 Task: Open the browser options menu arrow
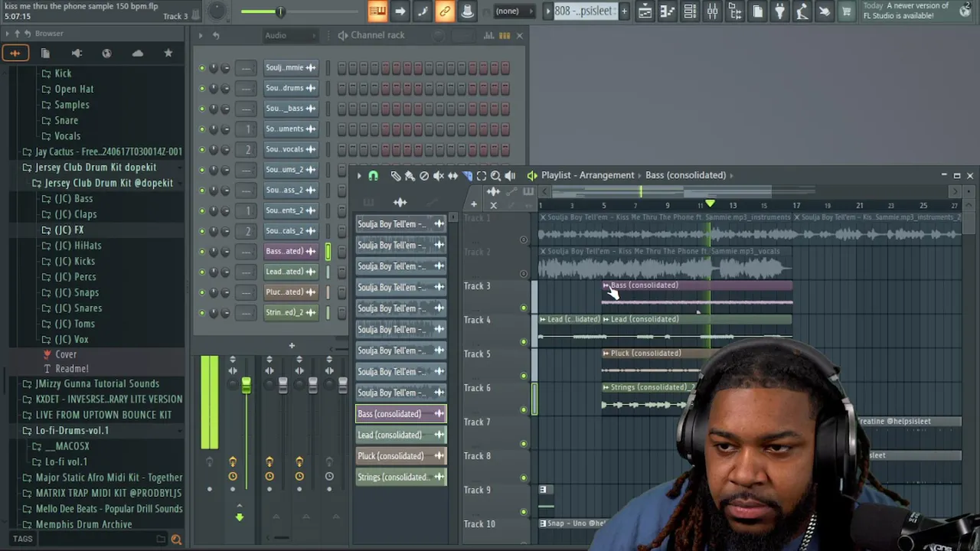pos(7,34)
